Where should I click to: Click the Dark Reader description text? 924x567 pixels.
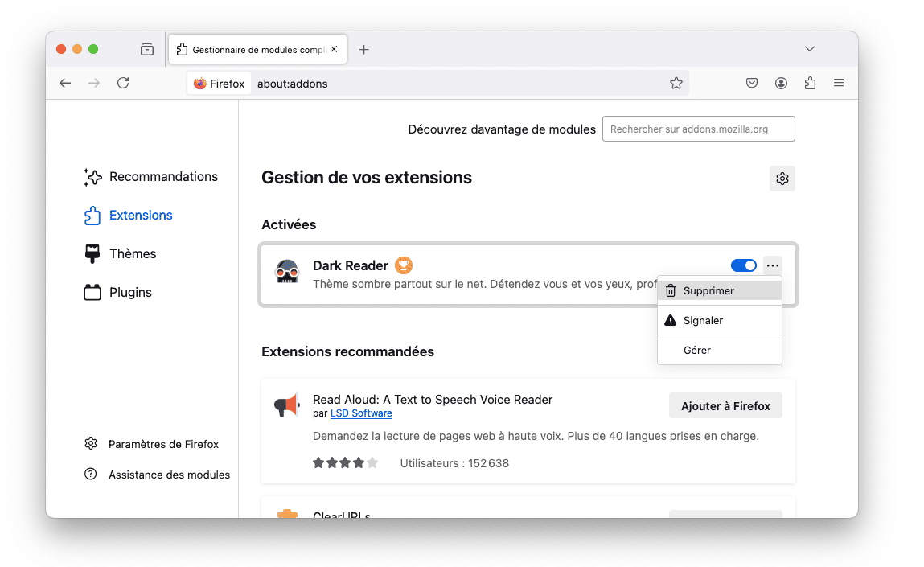tap(485, 285)
